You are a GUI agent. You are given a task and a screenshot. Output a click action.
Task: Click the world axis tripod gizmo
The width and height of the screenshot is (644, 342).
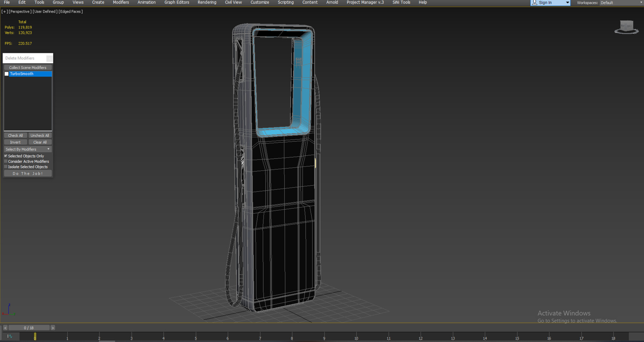point(8,310)
